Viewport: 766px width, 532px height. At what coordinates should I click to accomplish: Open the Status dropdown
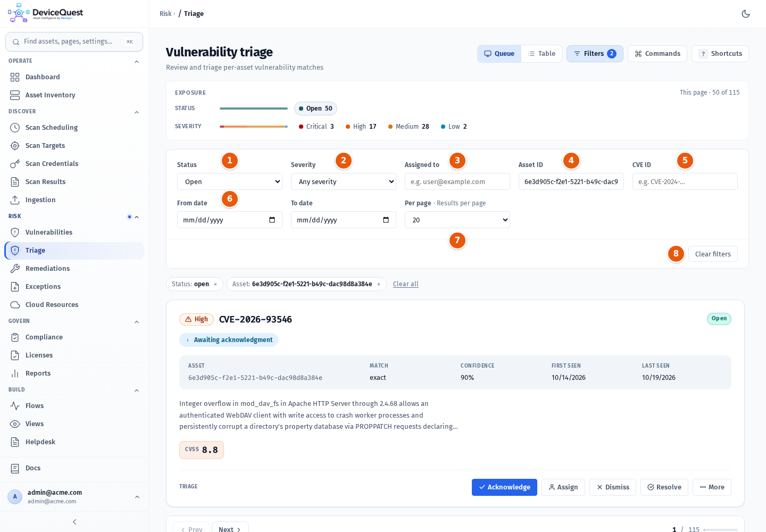(x=230, y=181)
